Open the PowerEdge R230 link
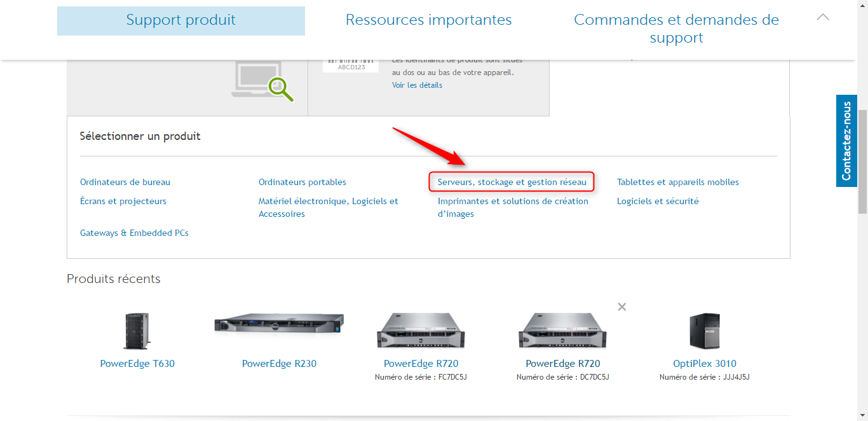Screen dimensions: 868x421 (x=279, y=364)
